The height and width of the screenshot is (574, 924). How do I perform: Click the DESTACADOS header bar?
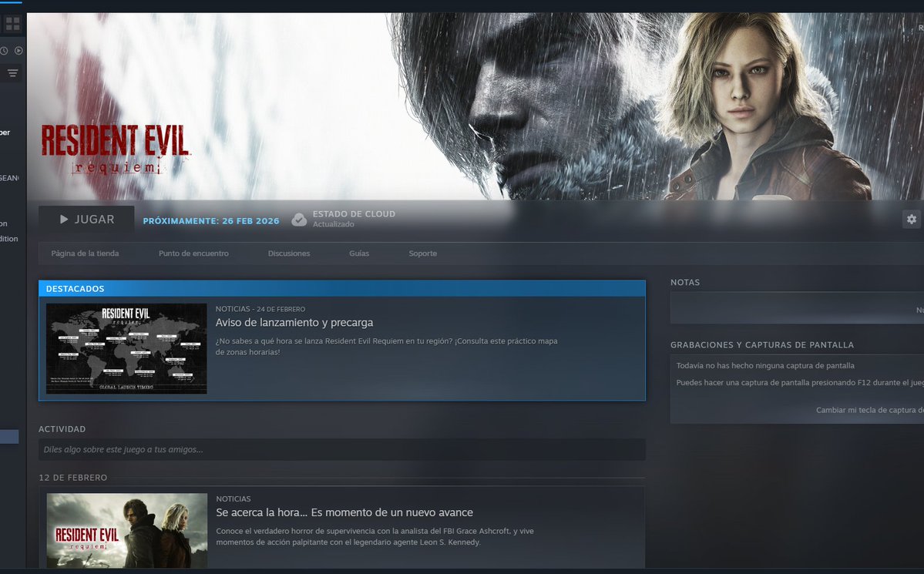pos(342,289)
